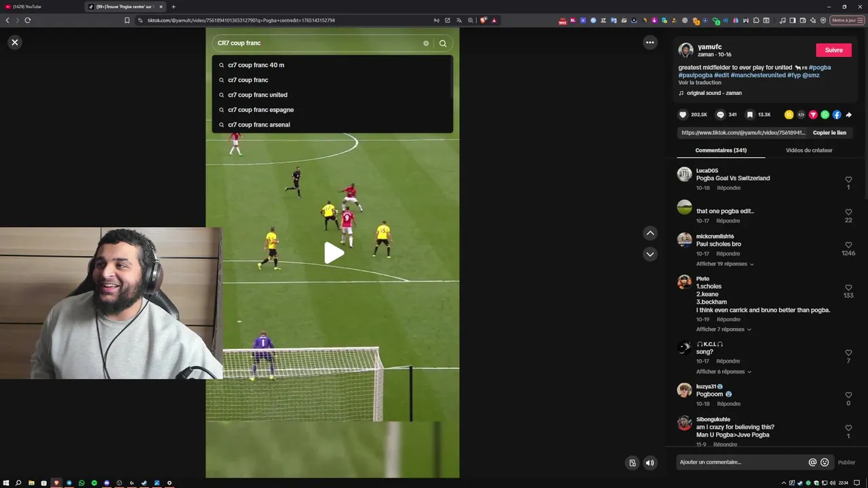The image size is (868, 488).
Task: Clear the search field text
Action: click(426, 43)
